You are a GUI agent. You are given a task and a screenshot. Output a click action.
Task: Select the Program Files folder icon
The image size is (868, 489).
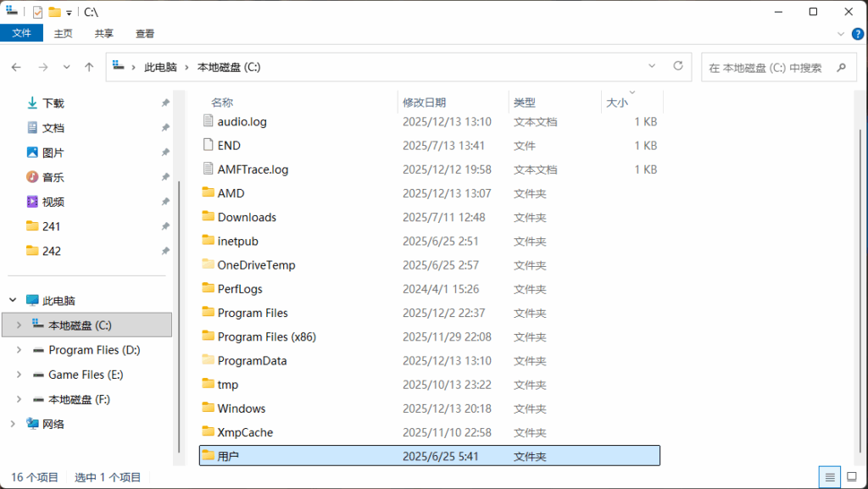point(209,312)
